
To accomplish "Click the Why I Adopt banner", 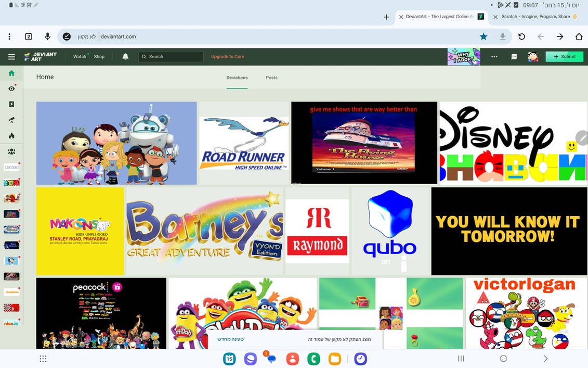I will [x=464, y=57].
